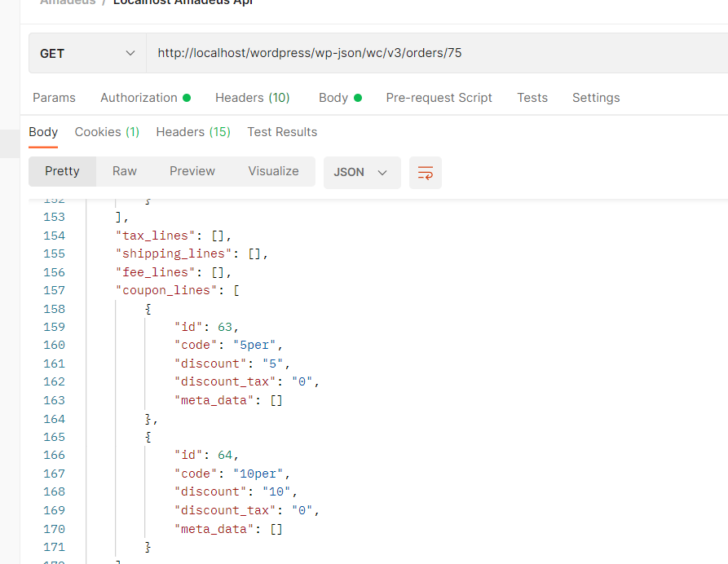View the Headers (10) request tab
The image size is (728, 564).
pos(253,97)
